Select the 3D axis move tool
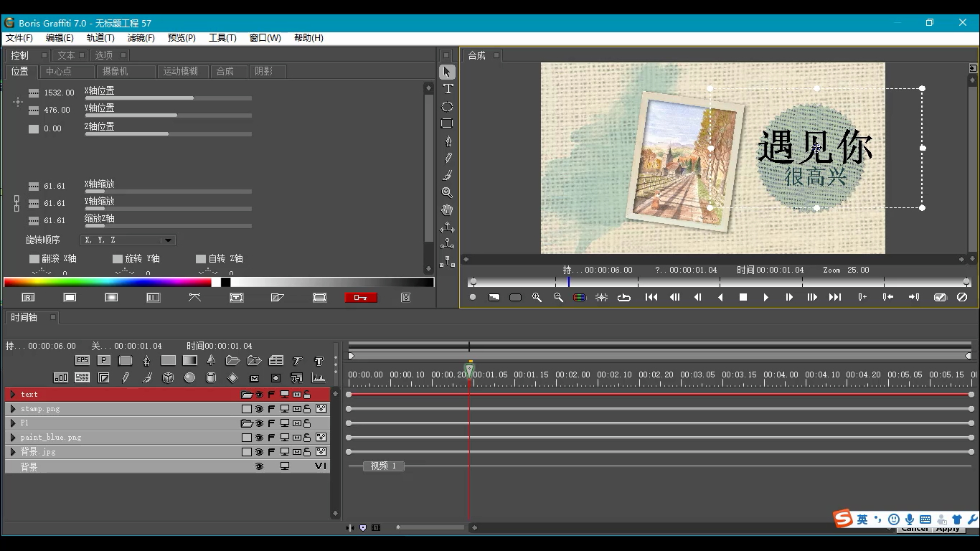This screenshot has height=551, width=980. (x=448, y=227)
